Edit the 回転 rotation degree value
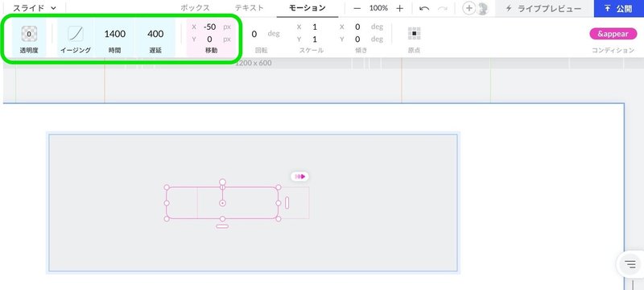Screen dimensions: 644x290 click(254, 34)
